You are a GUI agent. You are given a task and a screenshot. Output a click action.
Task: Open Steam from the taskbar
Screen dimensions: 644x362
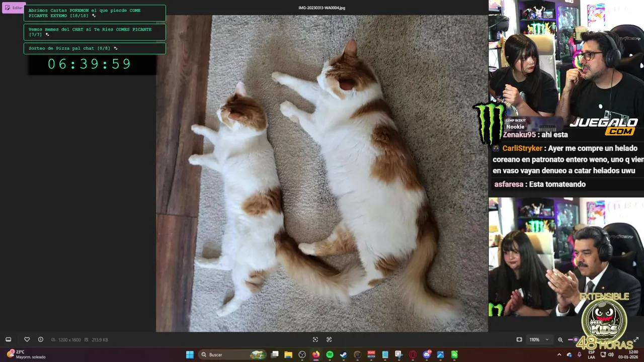[344, 354]
